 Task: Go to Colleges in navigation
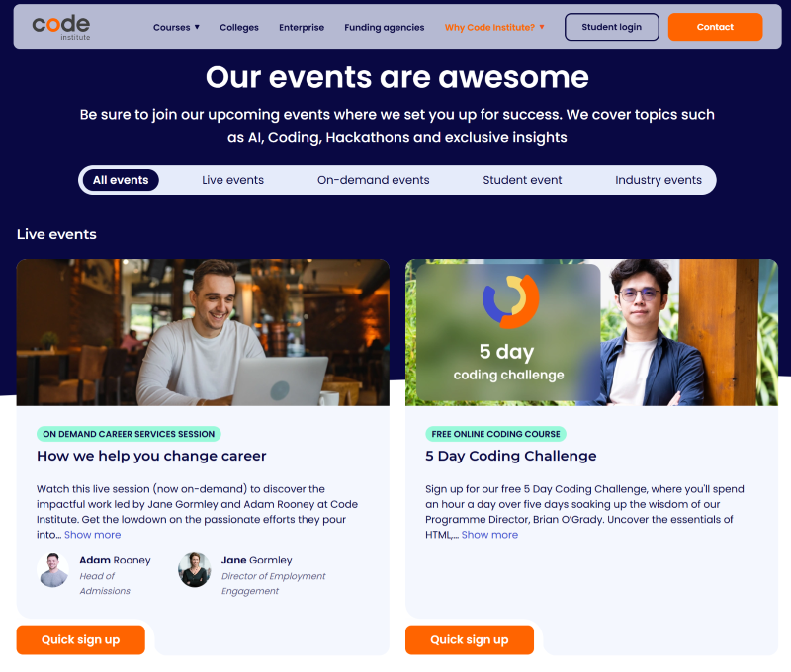(x=239, y=28)
